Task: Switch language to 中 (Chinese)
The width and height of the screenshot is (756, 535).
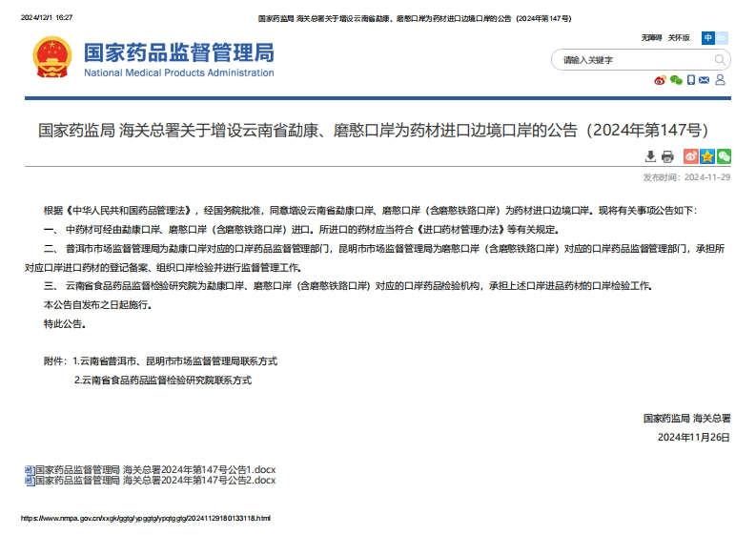Action: tap(708, 38)
